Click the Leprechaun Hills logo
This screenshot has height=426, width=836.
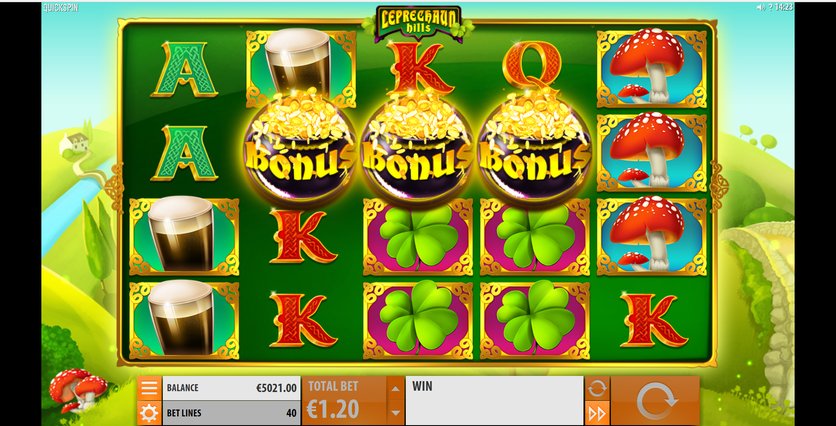coord(418,21)
